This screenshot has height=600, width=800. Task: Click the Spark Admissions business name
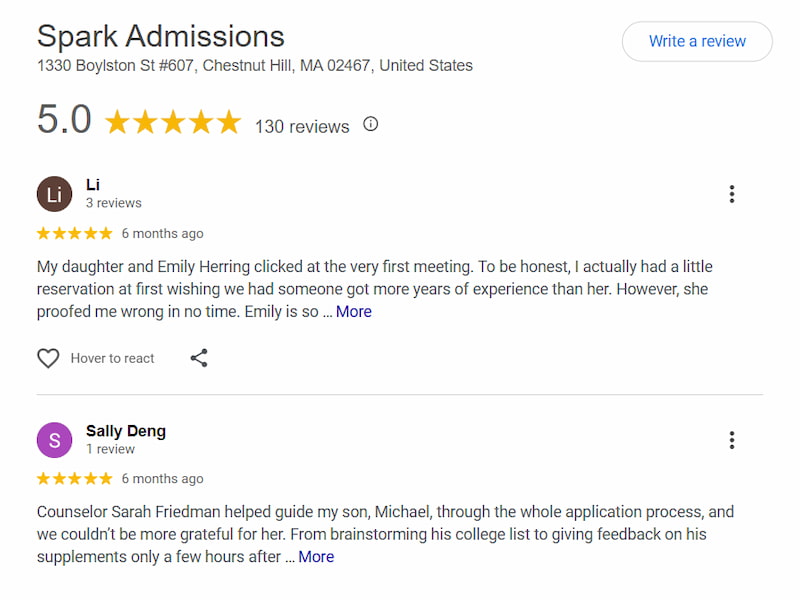(160, 36)
